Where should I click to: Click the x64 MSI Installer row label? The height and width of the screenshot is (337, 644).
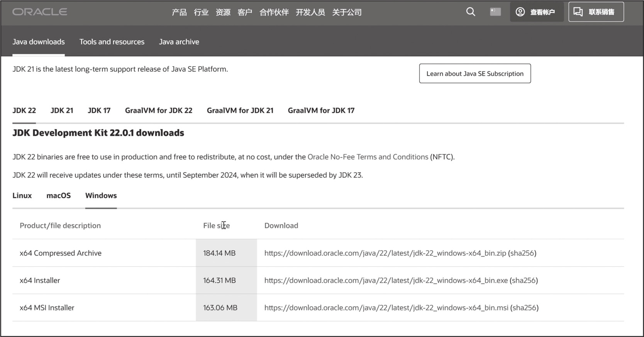pyautogui.click(x=47, y=308)
